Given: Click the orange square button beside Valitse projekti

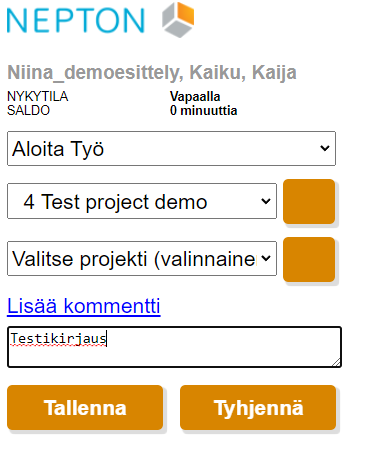Looking at the screenshot, I should coord(309,259).
